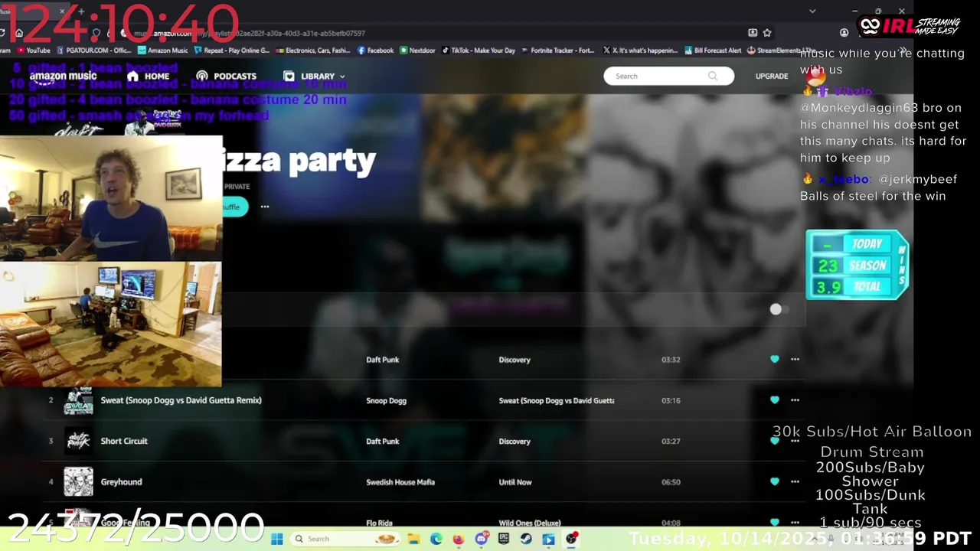
Task: Open Steam from the taskbar
Action: coord(527,539)
